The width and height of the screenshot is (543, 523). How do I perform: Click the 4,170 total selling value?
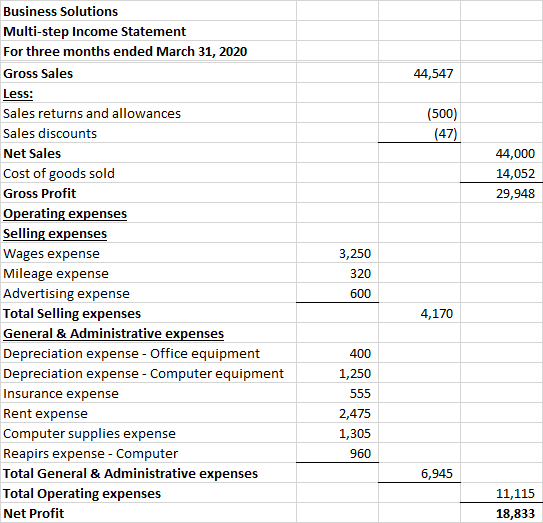(436, 314)
